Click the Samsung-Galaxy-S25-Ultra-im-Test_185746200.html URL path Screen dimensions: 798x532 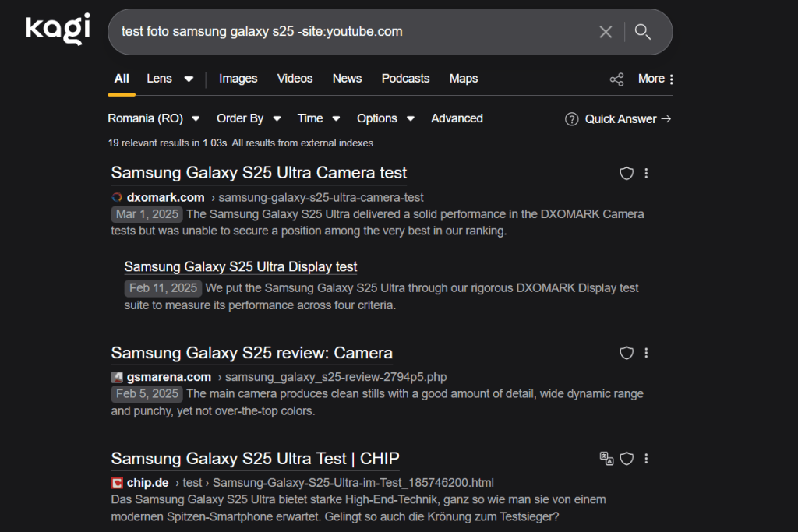pyautogui.click(x=353, y=483)
